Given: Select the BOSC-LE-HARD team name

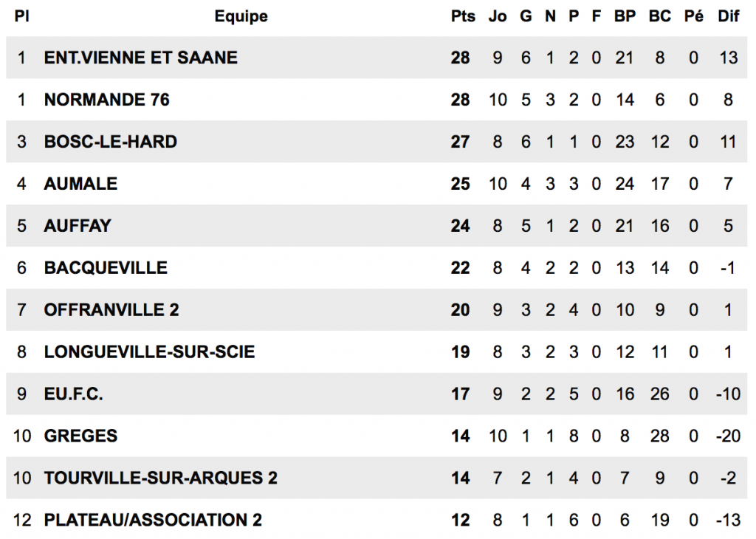Looking at the screenshot, I should click(111, 142).
